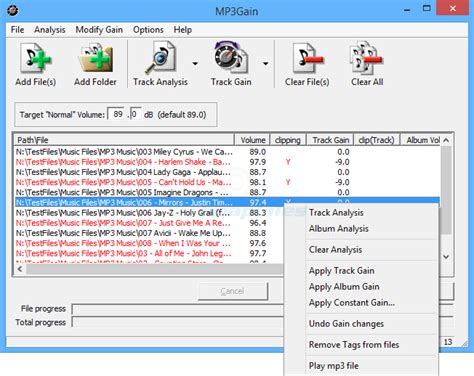Select the 005 - Can't Hold Us row
The width and height of the screenshot is (474, 376).
click(227, 182)
